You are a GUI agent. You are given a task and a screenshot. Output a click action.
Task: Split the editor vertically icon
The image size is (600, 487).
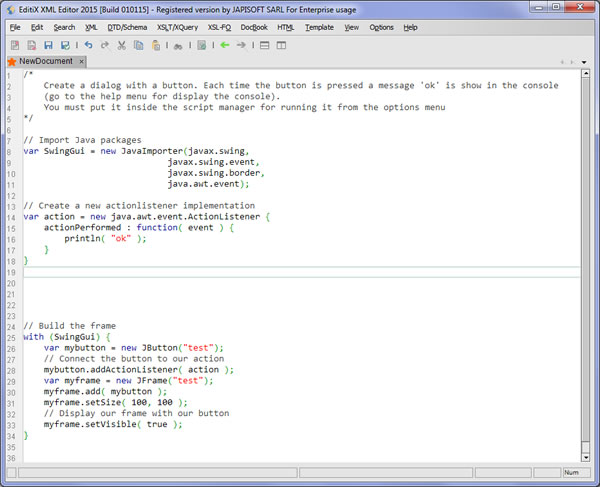pyautogui.click(x=281, y=46)
